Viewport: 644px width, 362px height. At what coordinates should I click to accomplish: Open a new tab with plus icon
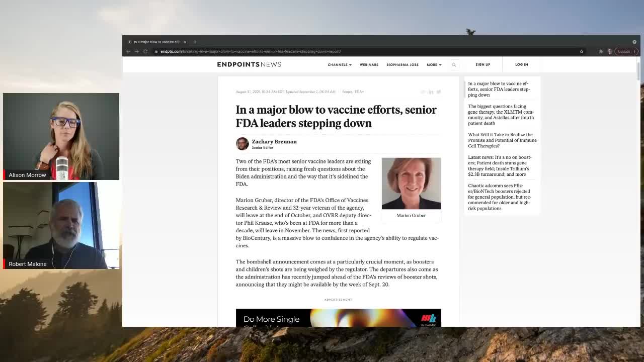195,42
